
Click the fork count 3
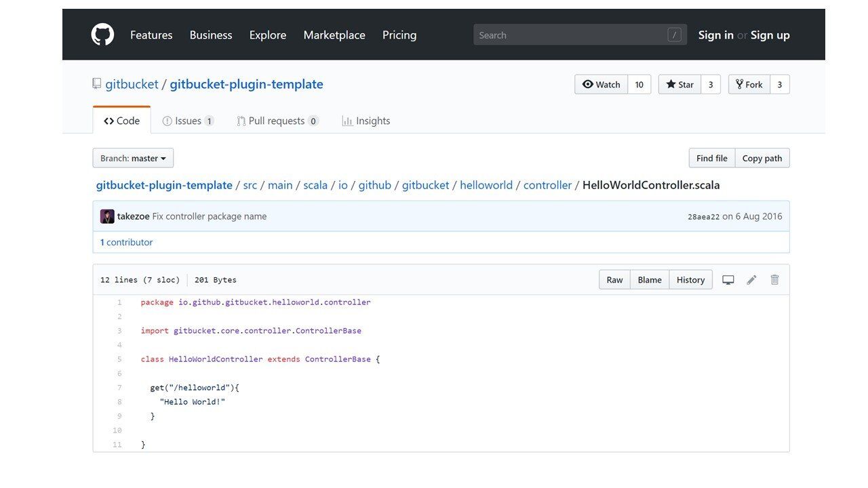click(780, 85)
